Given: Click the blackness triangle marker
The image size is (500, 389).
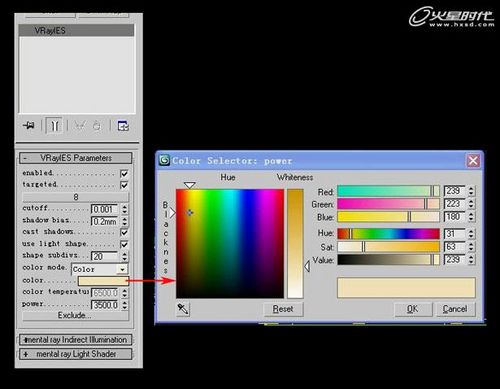Looking at the screenshot, I should [x=172, y=213].
